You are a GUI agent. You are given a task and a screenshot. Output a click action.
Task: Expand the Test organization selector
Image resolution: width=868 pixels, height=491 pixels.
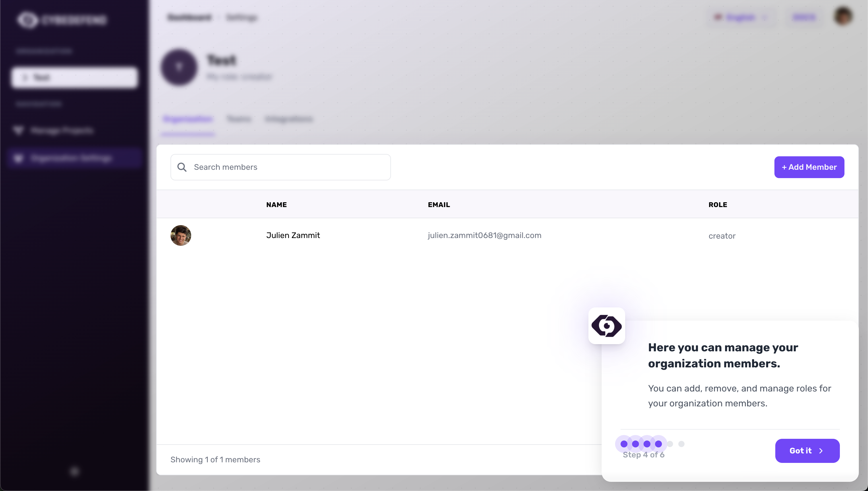coord(75,77)
